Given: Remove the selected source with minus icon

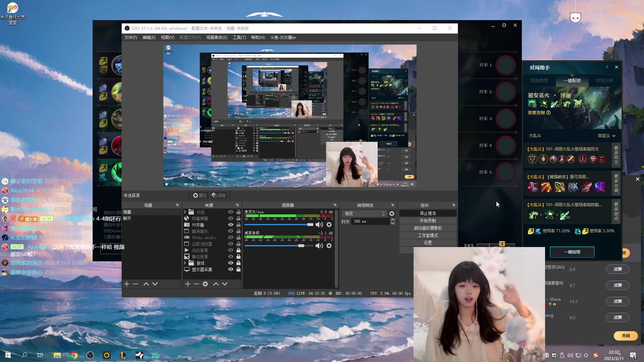Looking at the screenshot, I should pos(197,284).
